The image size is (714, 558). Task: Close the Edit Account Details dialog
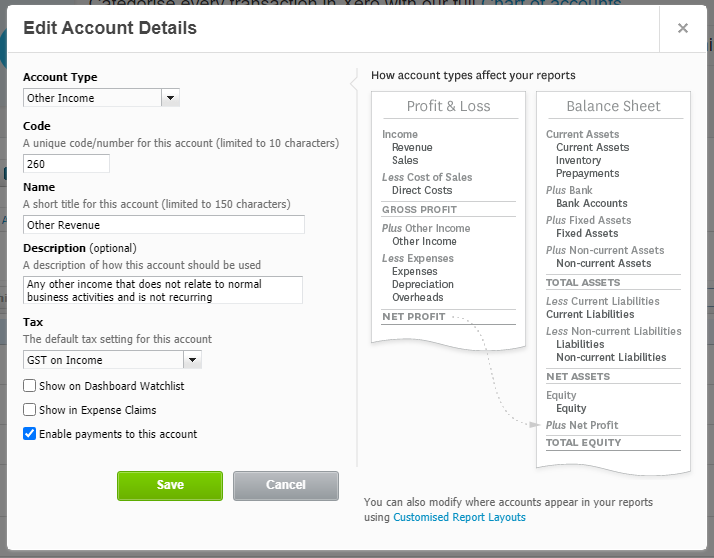click(x=683, y=28)
